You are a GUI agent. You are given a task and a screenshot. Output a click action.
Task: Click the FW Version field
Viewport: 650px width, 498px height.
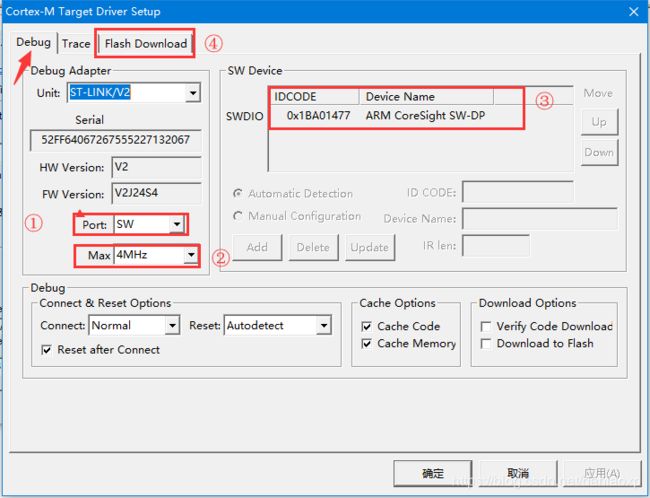point(156,193)
